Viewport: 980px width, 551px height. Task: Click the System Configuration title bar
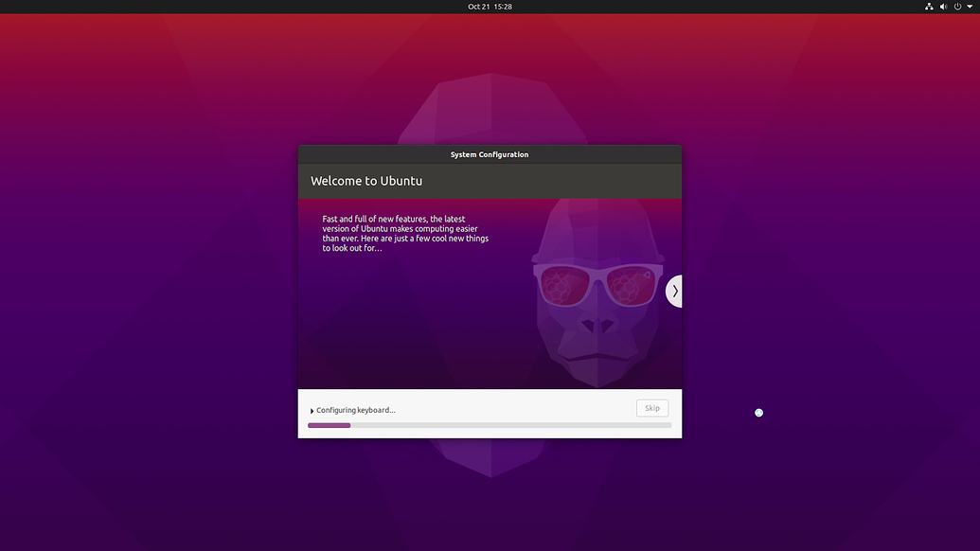[490, 154]
